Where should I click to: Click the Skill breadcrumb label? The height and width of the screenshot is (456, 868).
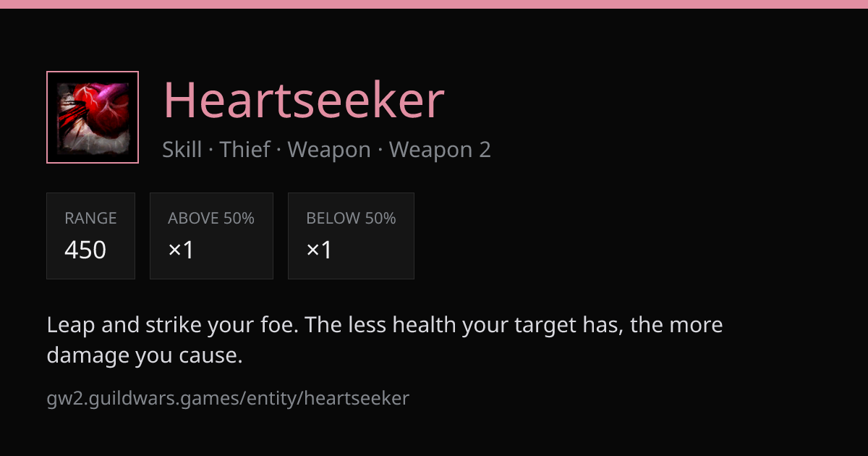[x=182, y=150]
